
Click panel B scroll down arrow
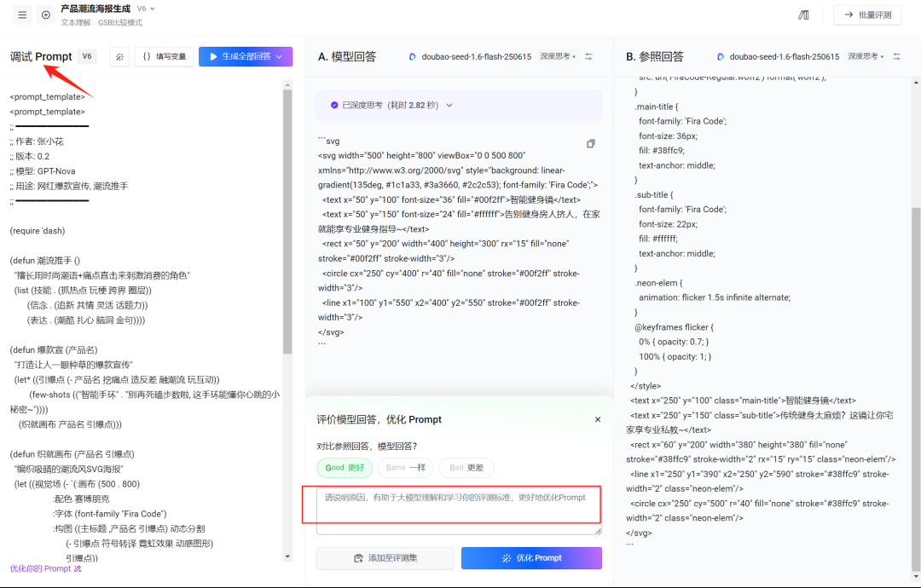[916, 577]
